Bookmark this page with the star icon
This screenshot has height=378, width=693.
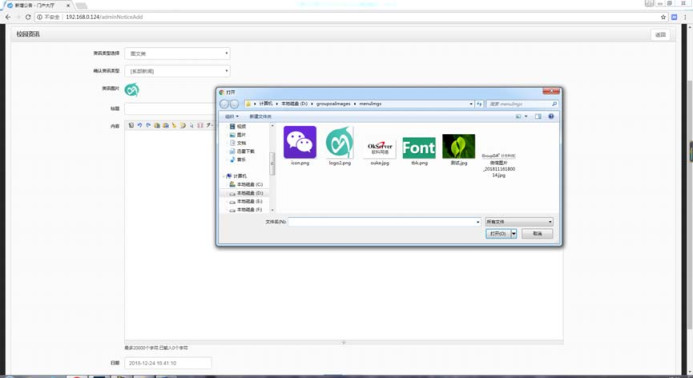[663, 17]
